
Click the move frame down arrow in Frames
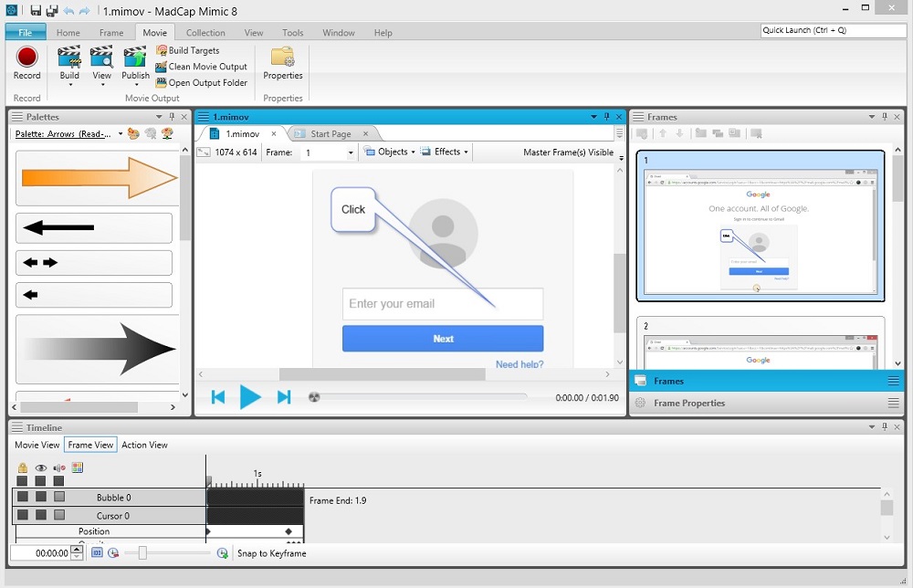[679, 133]
